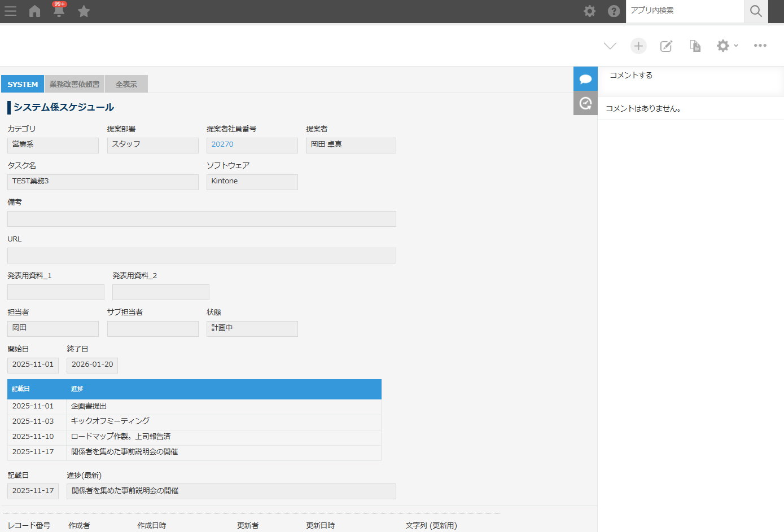Expand the app settings gear menu
The width and height of the screenshot is (784, 532).
[726, 46]
